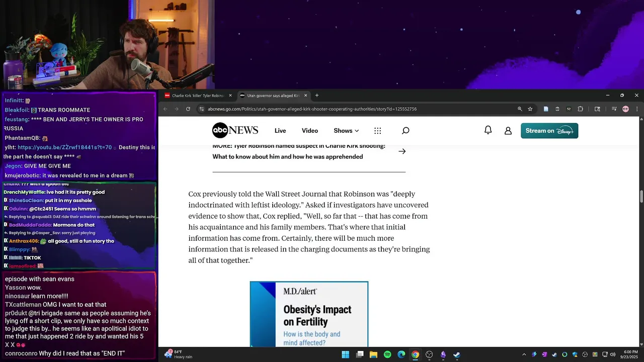Close the Utah governor tab
The image size is (644, 362).
coord(305,96)
